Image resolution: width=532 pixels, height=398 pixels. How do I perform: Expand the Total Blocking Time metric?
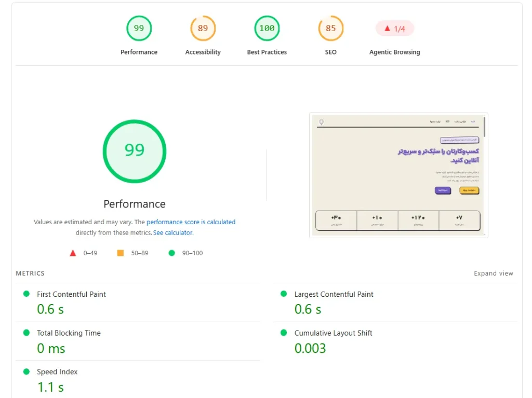(x=138, y=341)
